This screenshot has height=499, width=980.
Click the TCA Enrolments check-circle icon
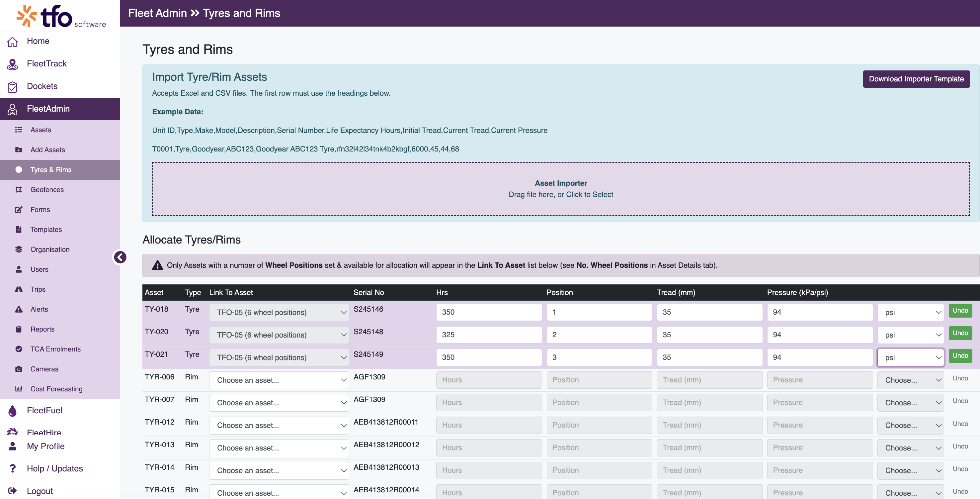tap(19, 349)
